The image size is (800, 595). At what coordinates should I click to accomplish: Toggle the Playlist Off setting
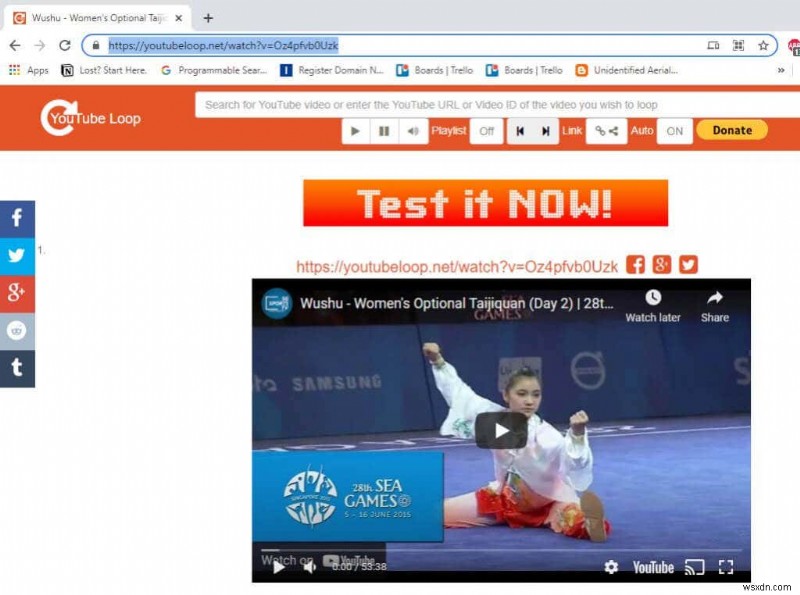(x=486, y=130)
